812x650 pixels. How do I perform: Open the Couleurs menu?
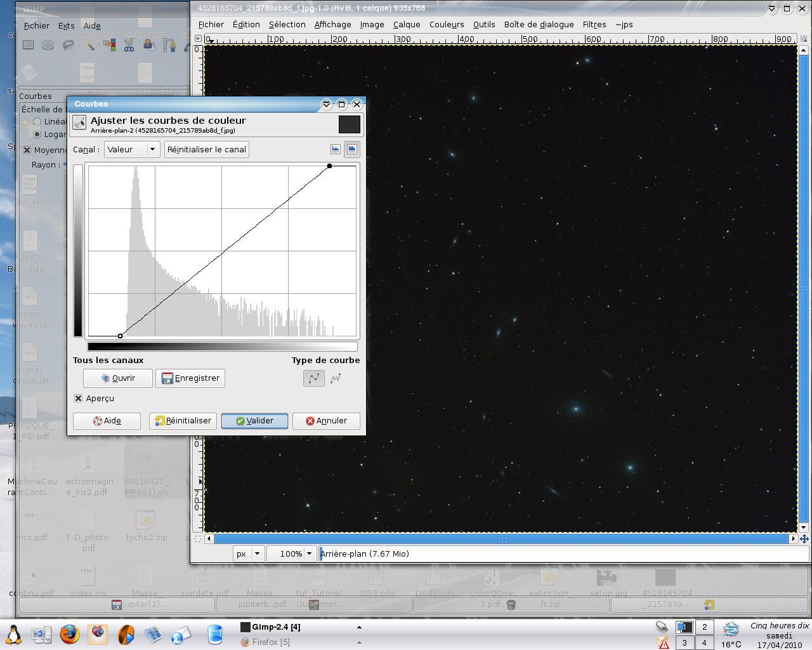446,25
